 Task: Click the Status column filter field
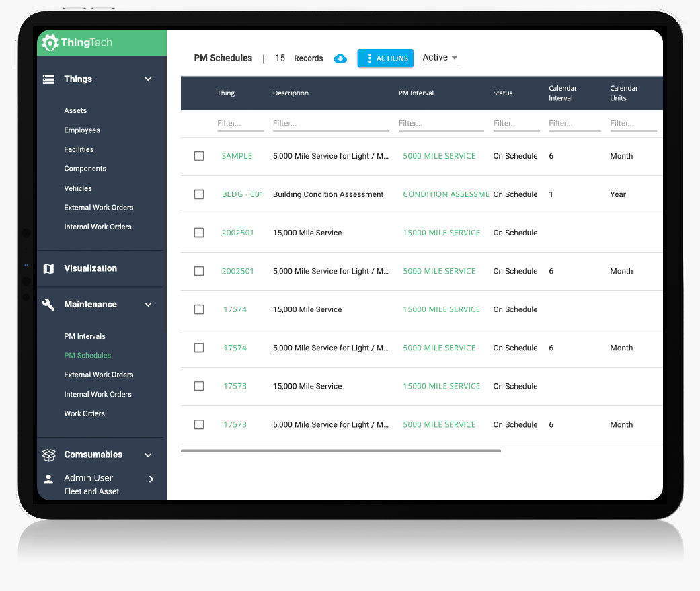click(x=516, y=124)
